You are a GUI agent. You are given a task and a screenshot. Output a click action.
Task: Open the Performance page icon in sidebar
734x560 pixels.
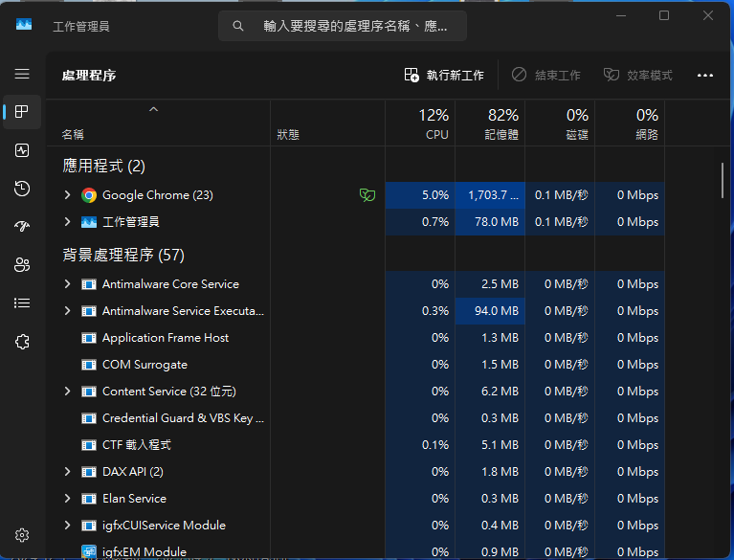pos(22,150)
